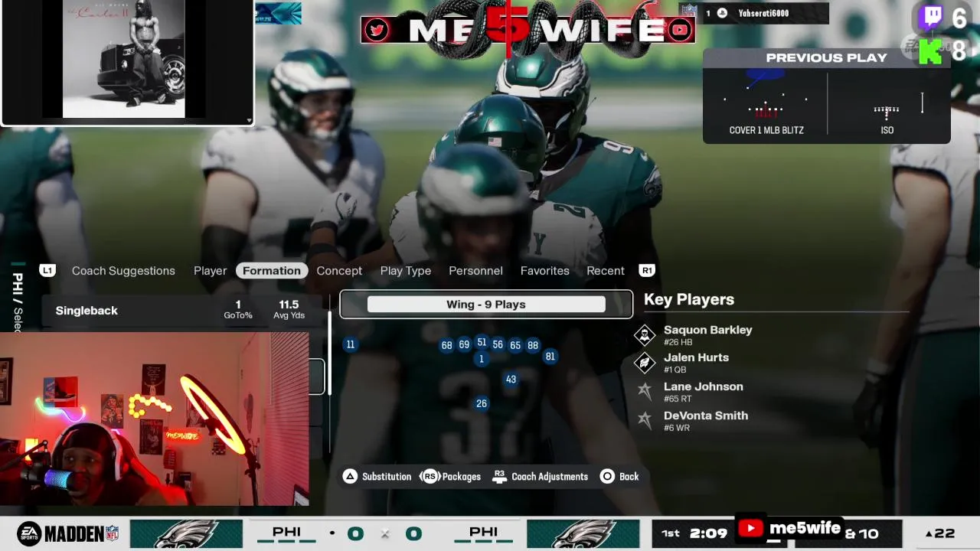The width and height of the screenshot is (980, 551).
Task: Click the Packages label
Action: [462, 477]
